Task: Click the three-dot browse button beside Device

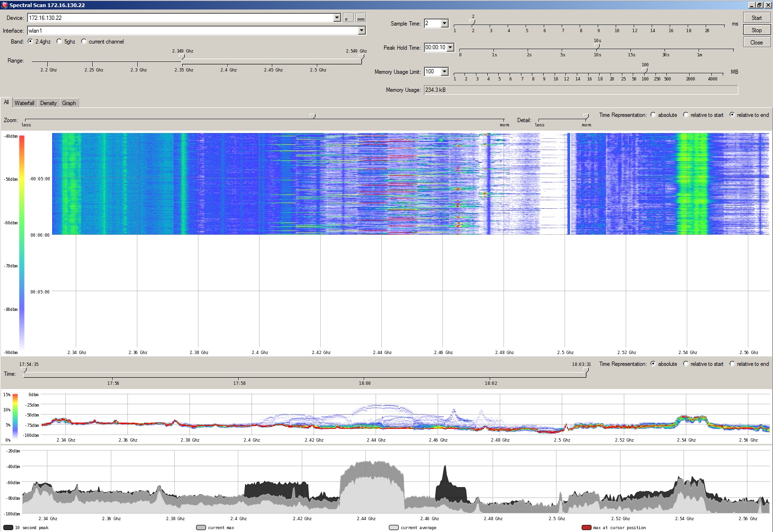Action: point(361,18)
